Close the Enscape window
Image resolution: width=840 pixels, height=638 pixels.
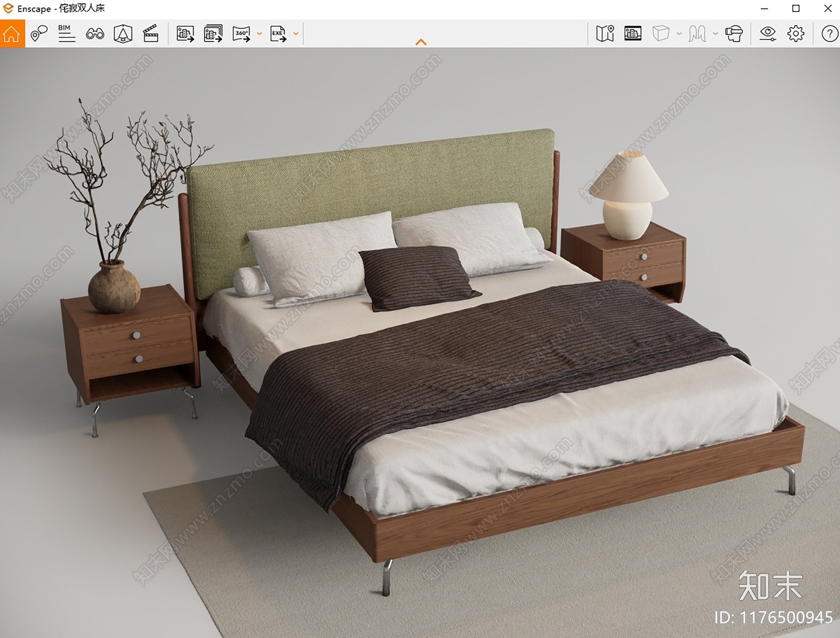coord(827,9)
